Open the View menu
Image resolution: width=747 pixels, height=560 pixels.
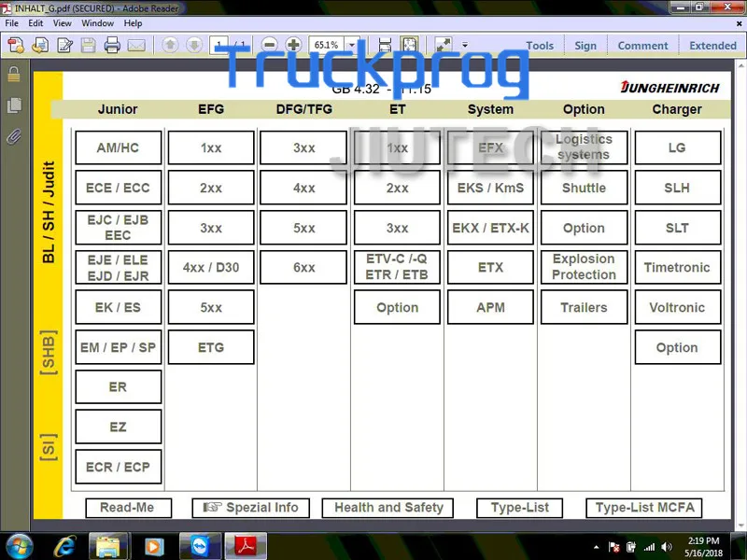[62, 22]
